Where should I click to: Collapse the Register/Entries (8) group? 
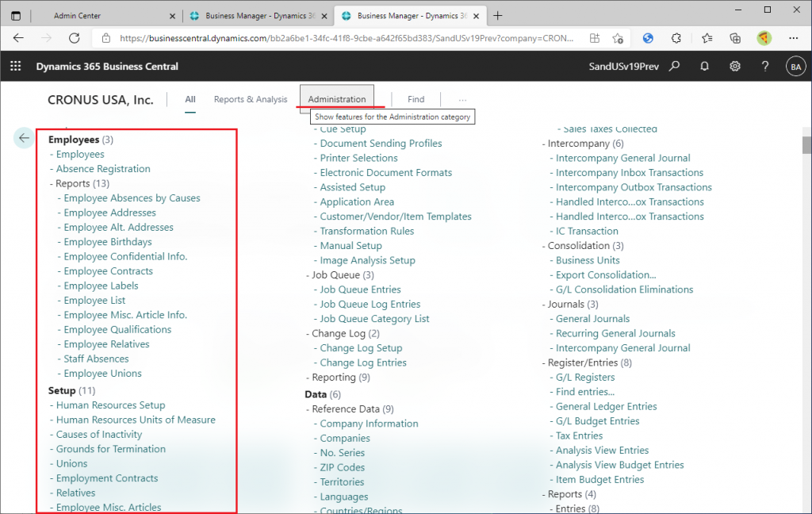(x=587, y=362)
